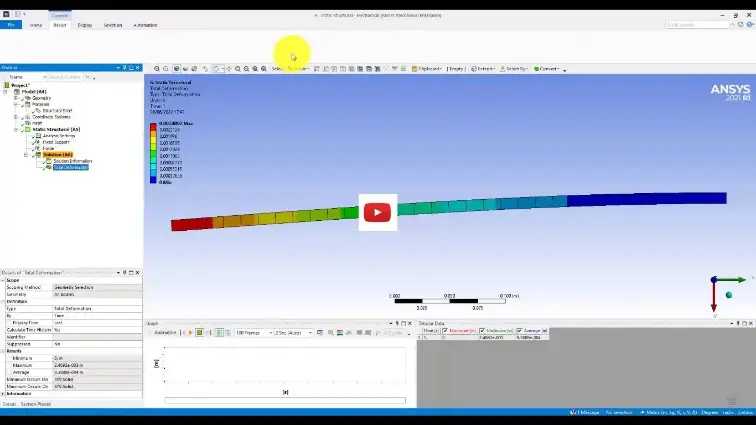
Task: Open the Select By dropdown button
Action: 518,69
